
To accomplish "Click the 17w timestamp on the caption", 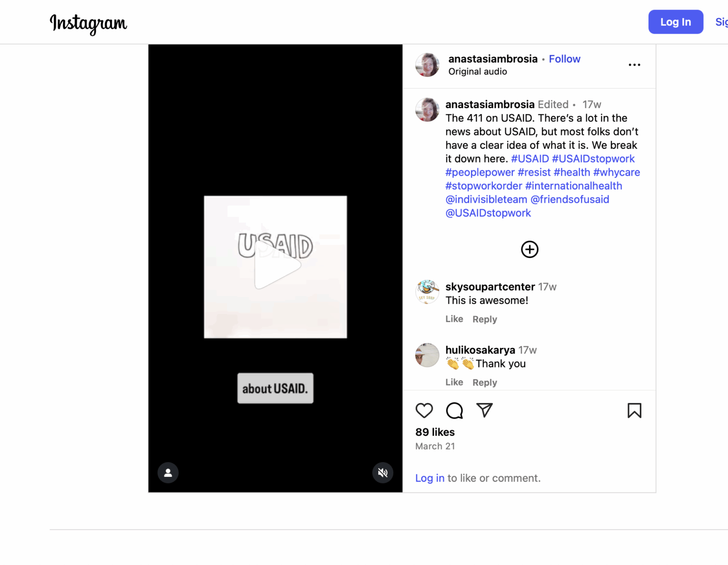I will coord(591,104).
